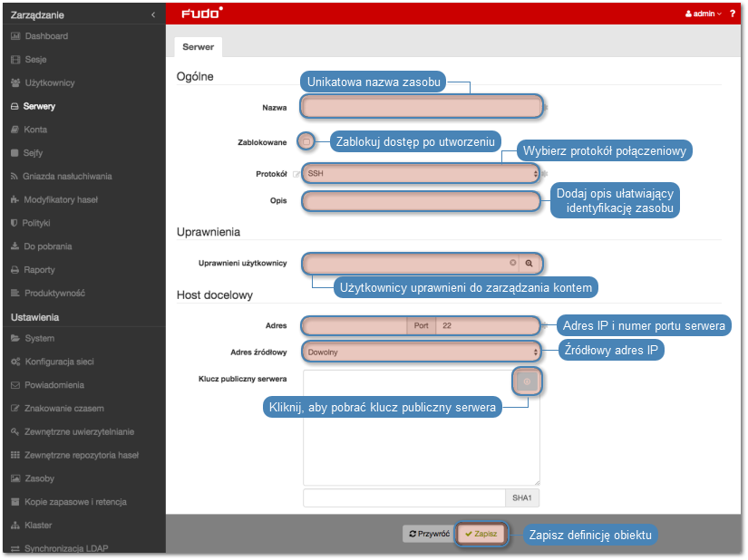Clear the Uprawnieni użytkownicy field with x icon
This screenshot has height=560, width=748.
[513, 263]
